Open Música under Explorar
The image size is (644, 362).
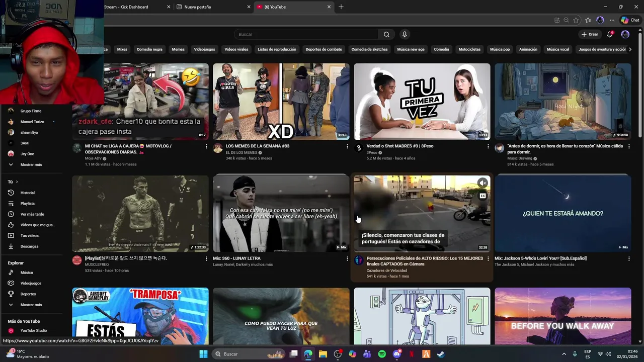[32, 273]
